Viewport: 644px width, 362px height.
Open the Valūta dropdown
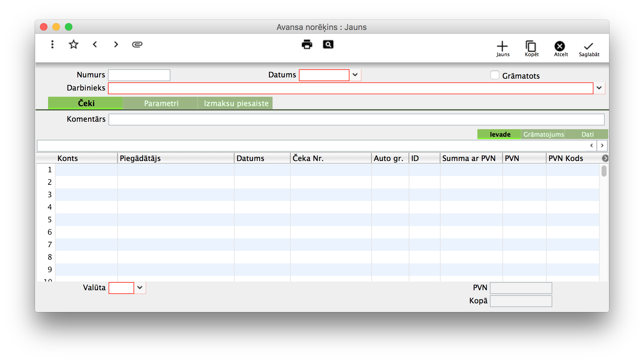[x=140, y=288]
